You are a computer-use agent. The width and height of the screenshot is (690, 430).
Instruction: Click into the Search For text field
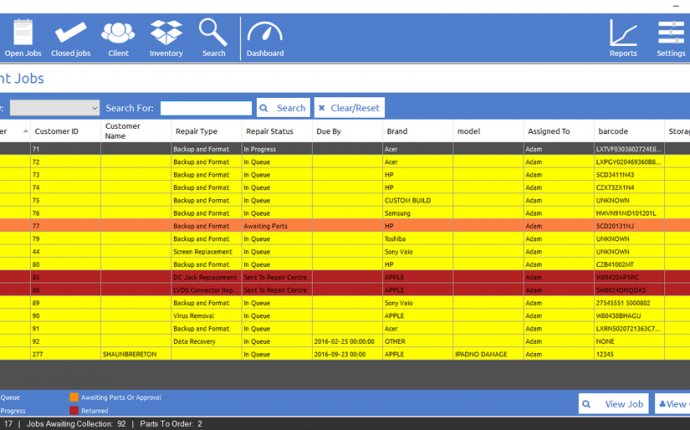(x=206, y=108)
